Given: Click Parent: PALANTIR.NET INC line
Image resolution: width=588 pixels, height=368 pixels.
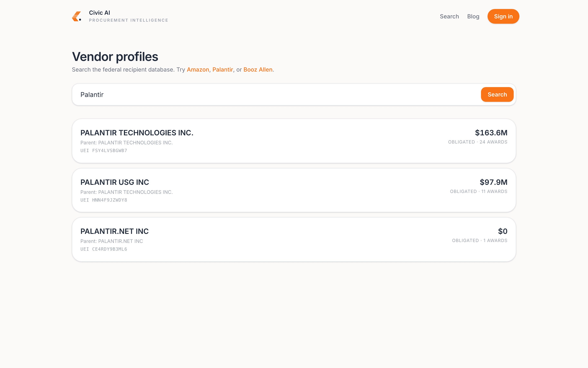Looking at the screenshot, I should click(111, 241).
